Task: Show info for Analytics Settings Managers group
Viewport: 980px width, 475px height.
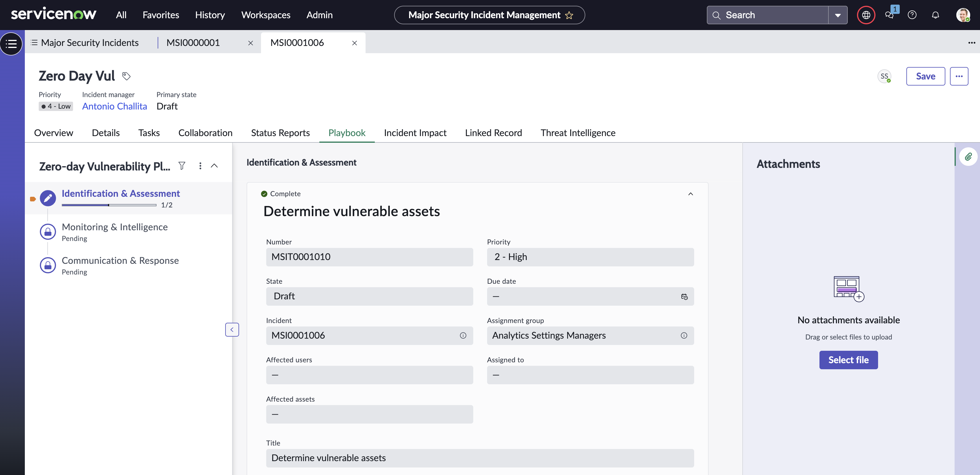Action: click(684, 335)
